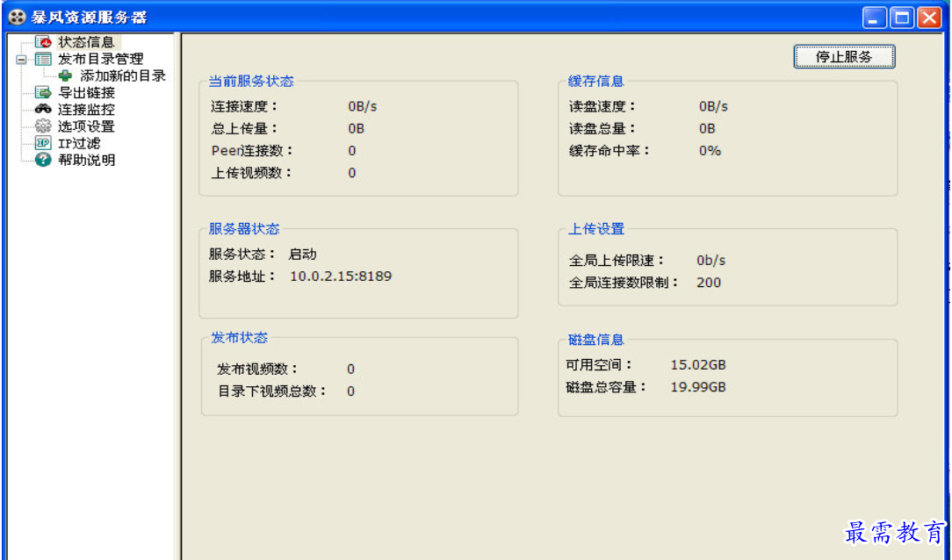Click the 发布状态 group title
Image resolution: width=952 pixels, height=560 pixels.
point(239,337)
